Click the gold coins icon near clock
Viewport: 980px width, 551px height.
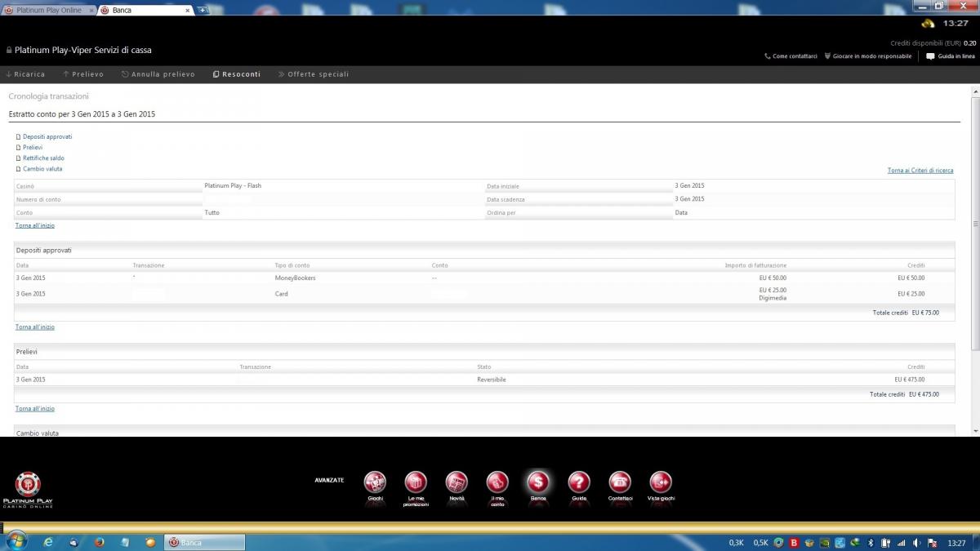[x=928, y=23]
